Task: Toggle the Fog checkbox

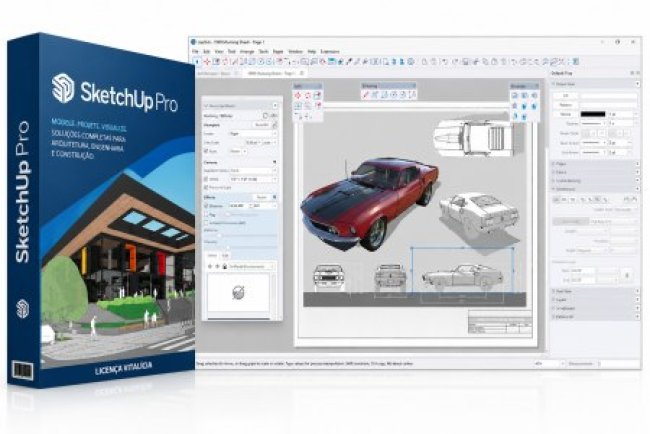Action: coord(206,215)
